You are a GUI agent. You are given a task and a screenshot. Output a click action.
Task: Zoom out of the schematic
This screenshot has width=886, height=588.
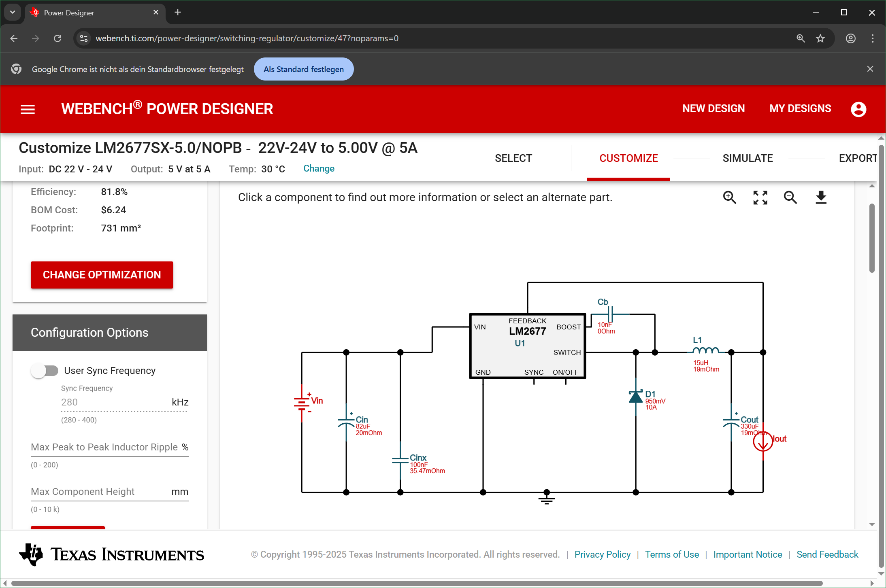tap(790, 197)
